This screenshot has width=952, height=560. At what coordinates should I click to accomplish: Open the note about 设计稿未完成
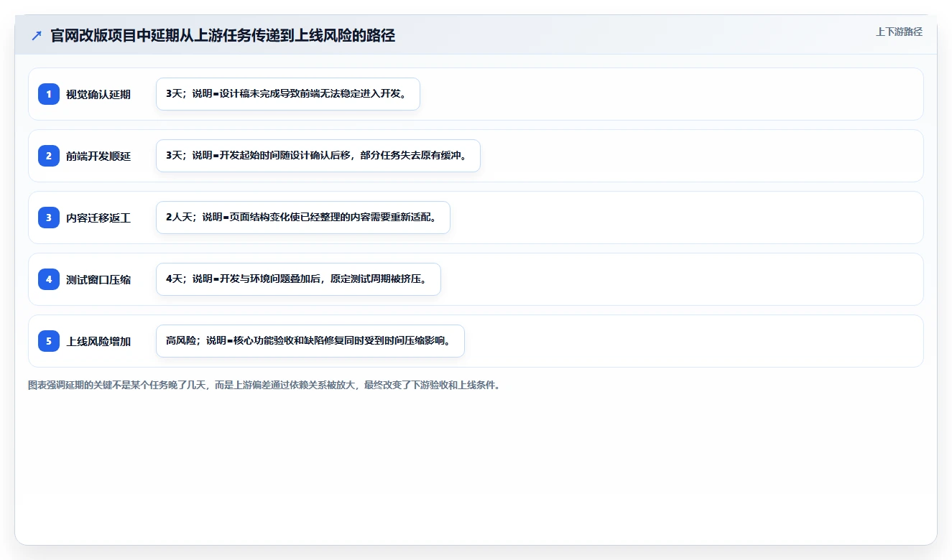[x=287, y=94]
